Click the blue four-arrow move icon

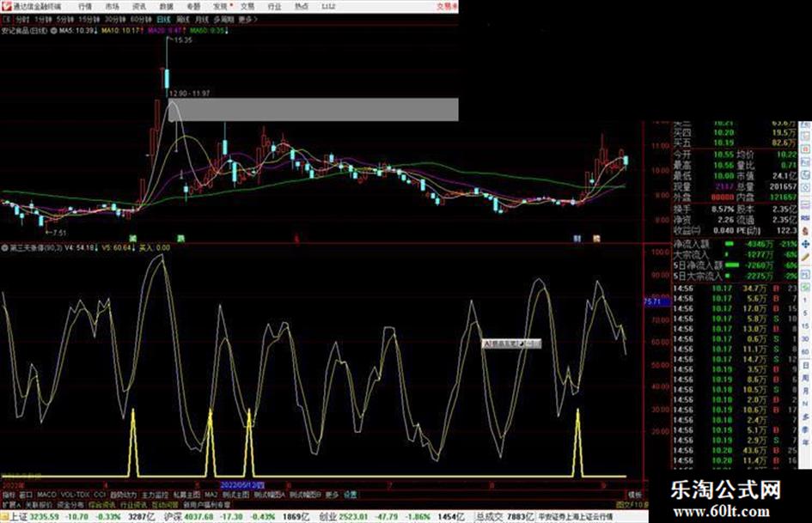point(805,244)
